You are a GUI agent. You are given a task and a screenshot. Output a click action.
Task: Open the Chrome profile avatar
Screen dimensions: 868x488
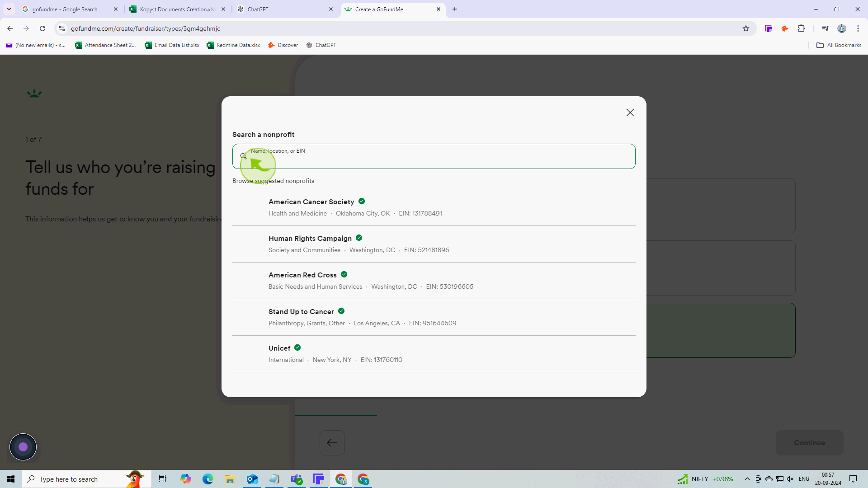[x=842, y=28]
